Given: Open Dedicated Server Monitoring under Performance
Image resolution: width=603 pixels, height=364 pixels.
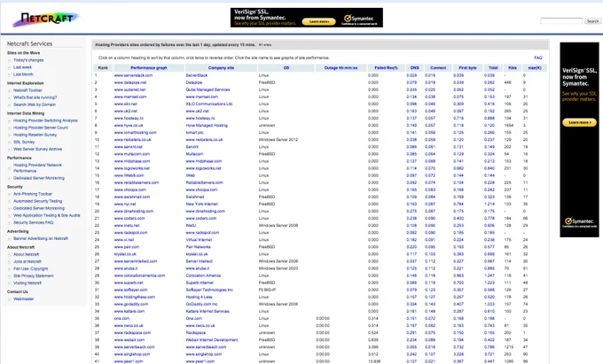Looking at the screenshot, I should [x=39, y=178].
